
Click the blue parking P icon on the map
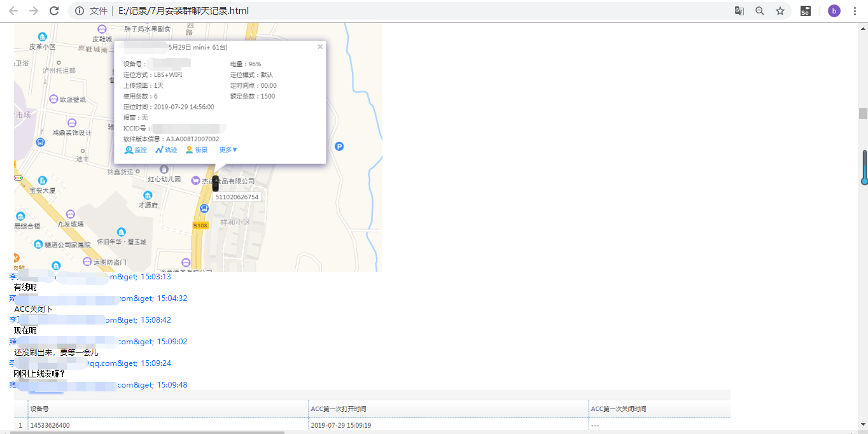[x=339, y=146]
